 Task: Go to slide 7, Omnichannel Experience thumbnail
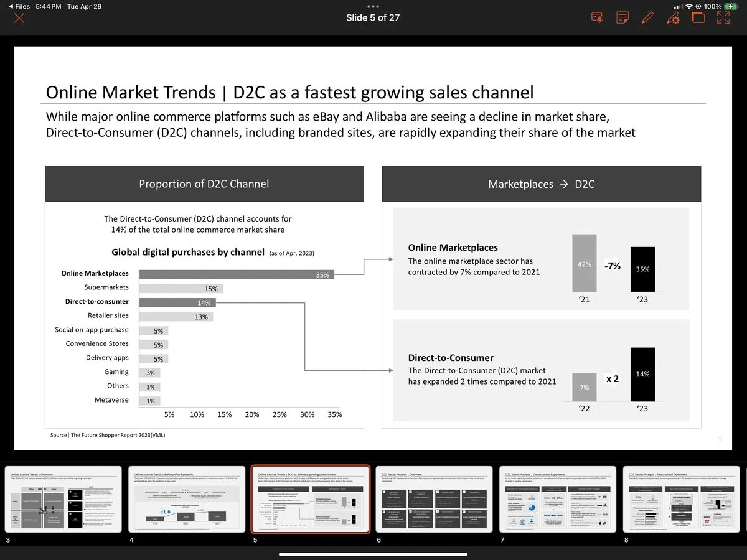pos(558,500)
